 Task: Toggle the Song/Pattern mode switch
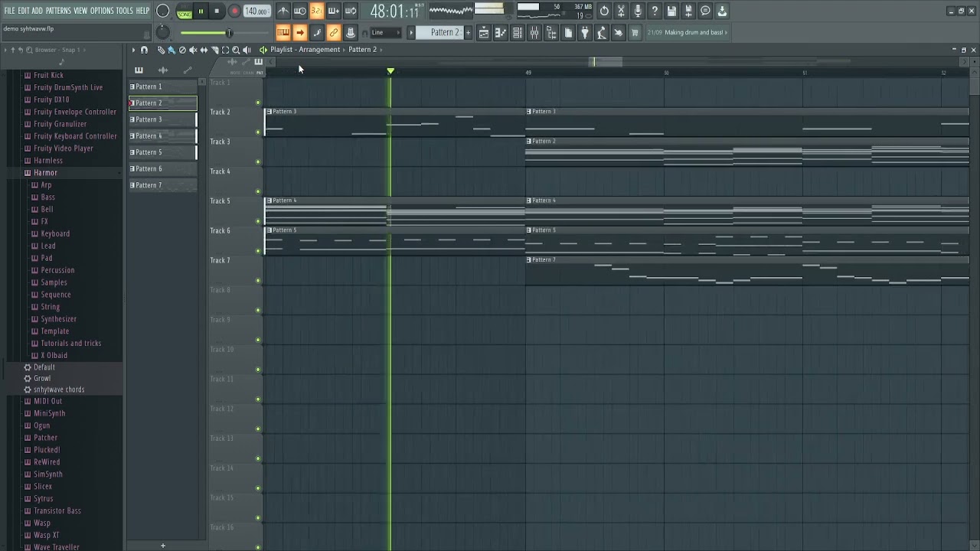click(185, 11)
